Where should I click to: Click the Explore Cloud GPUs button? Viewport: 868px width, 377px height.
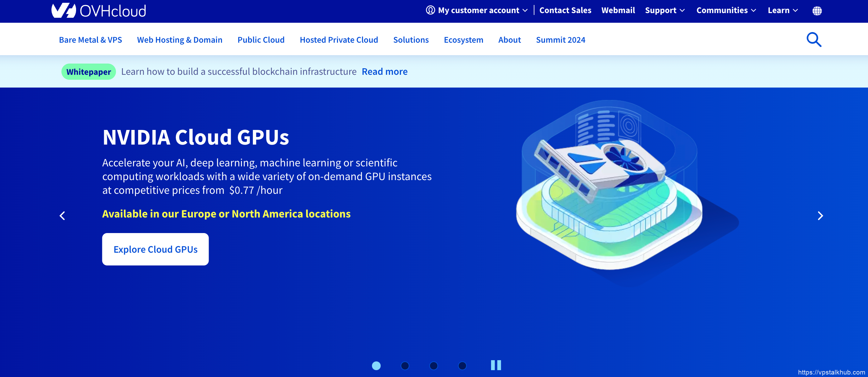tap(155, 250)
